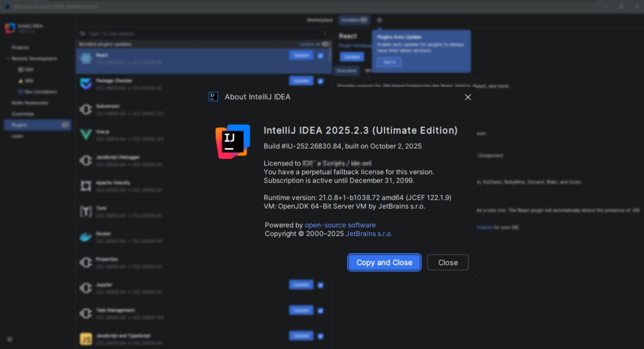Toggle the Package Checker plugin checkbox
This screenshot has height=349, width=644.
coord(320,81)
